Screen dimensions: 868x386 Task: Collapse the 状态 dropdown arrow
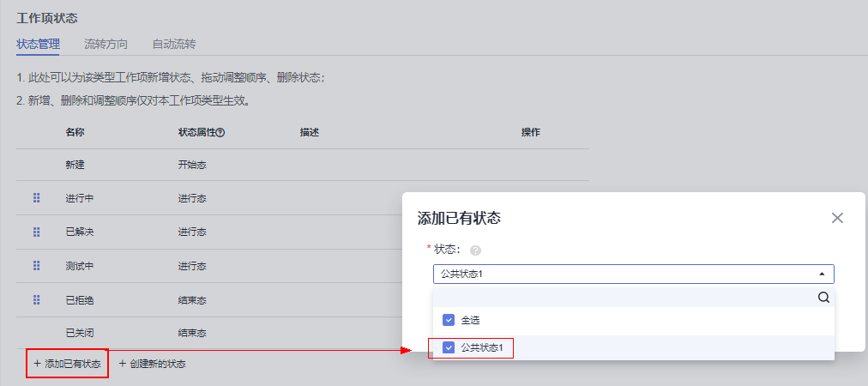(x=822, y=274)
